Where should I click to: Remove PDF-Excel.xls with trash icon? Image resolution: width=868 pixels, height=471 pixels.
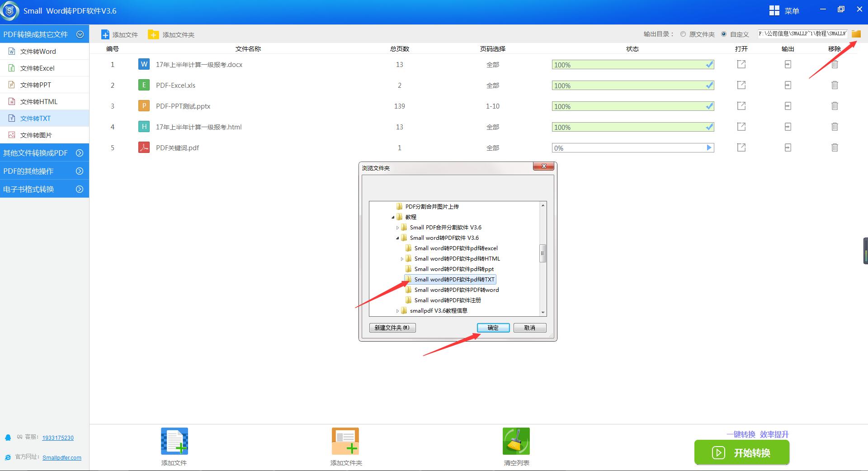pyautogui.click(x=835, y=85)
